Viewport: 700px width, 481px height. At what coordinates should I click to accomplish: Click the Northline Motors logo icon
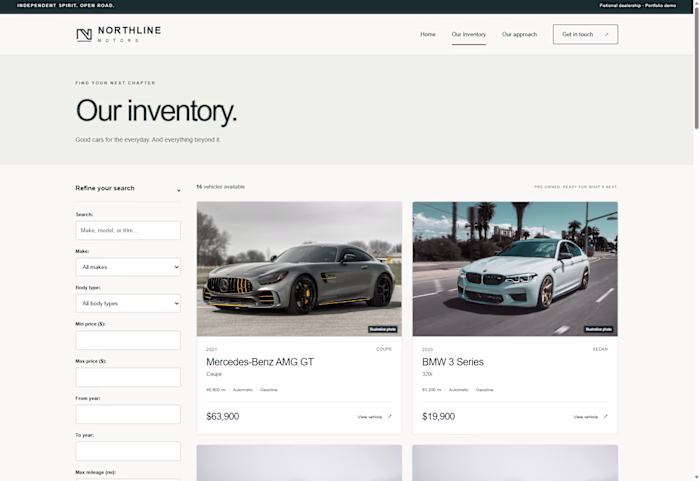(84, 35)
